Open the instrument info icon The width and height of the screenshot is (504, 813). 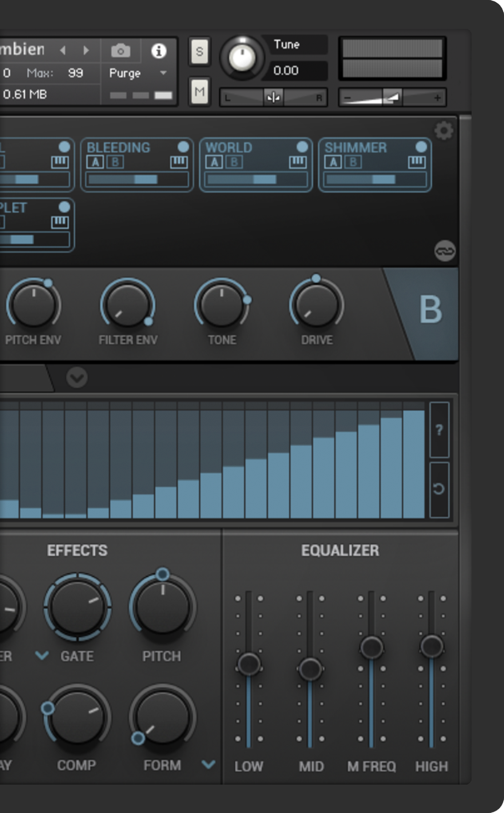(x=159, y=51)
